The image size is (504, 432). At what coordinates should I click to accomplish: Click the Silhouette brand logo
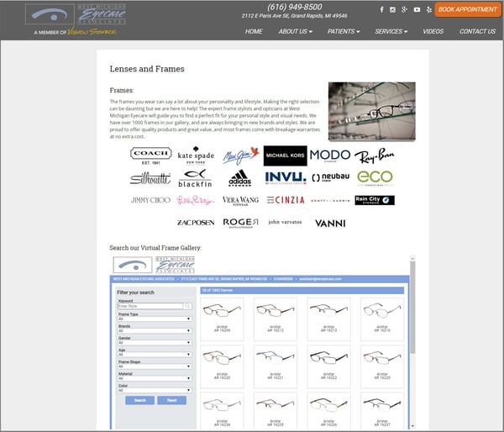(150, 178)
